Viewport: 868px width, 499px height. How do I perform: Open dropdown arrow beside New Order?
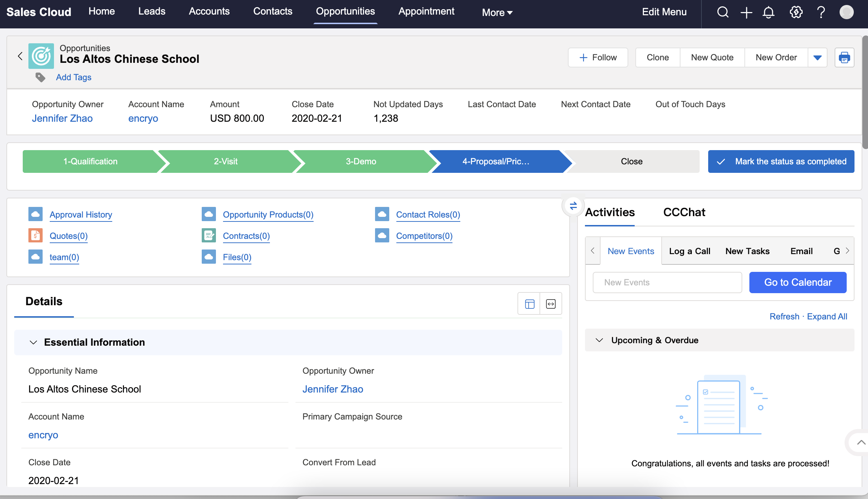(x=817, y=57)
